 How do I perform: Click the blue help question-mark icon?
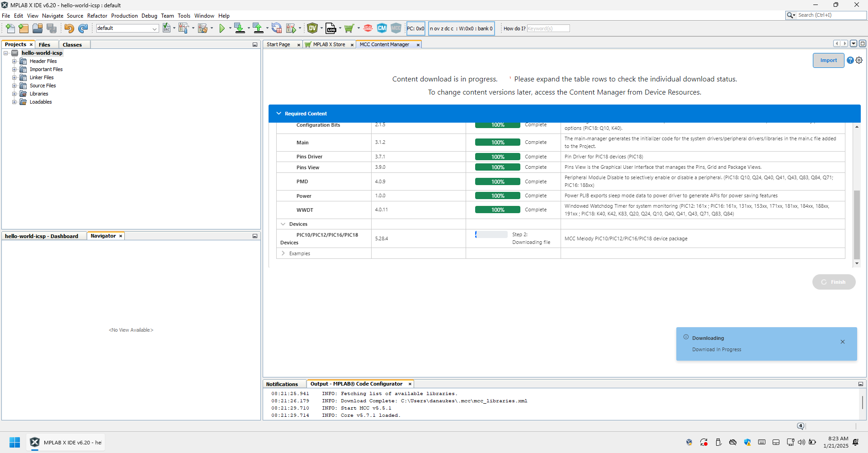(850, 60)
